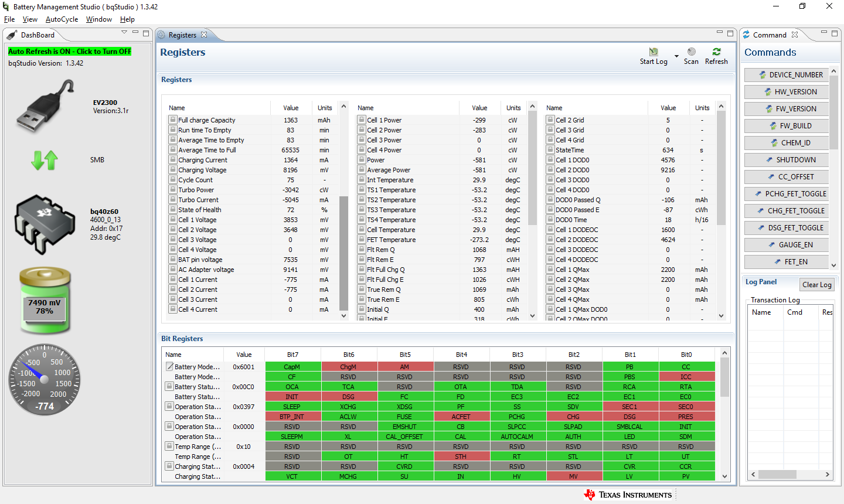Click the Refresh toolbar icon

(716, 56)
